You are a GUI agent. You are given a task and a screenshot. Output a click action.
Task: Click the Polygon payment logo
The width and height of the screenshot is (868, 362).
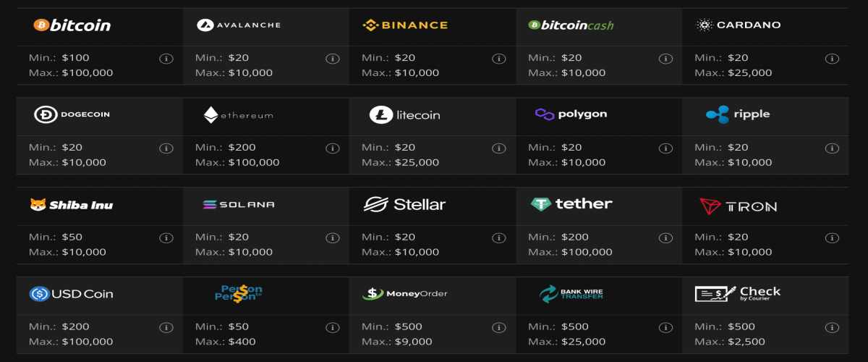point(571,114)
